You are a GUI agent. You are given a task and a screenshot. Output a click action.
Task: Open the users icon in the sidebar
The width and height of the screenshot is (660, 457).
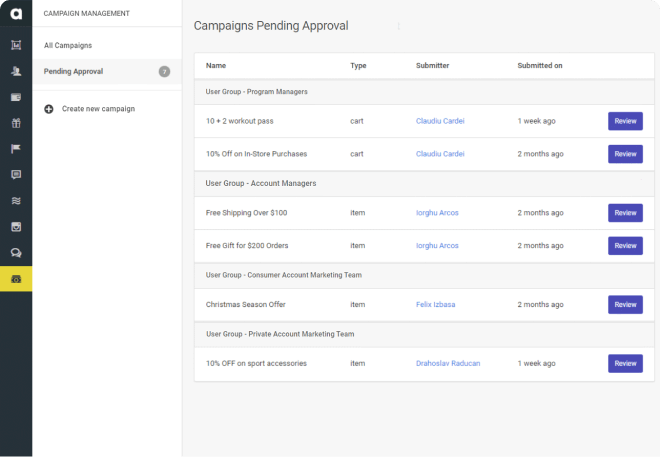tap(16, 71)
